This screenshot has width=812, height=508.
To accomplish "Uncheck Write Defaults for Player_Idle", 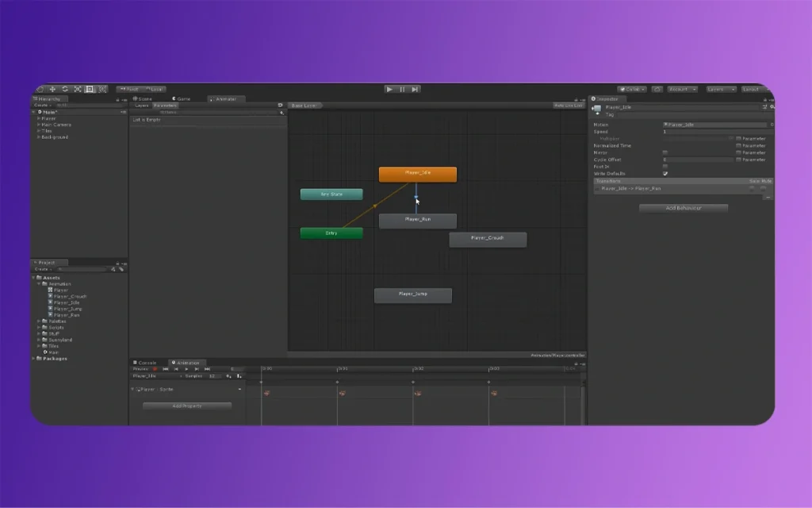I will click(665, 174).
